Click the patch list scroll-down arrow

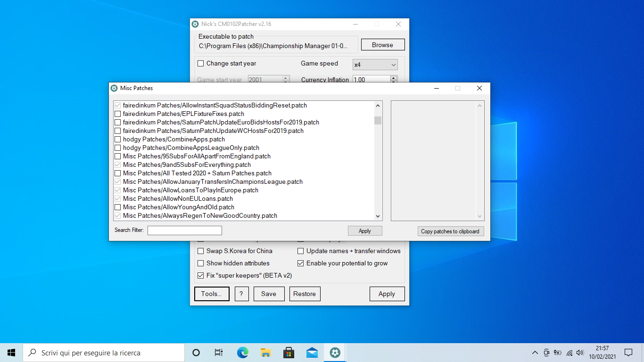pos(378,216)
